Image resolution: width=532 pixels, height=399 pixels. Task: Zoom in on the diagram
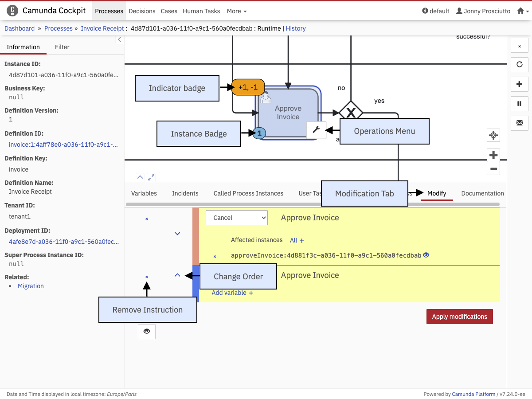pyautogui.click(x=493, y=155)
